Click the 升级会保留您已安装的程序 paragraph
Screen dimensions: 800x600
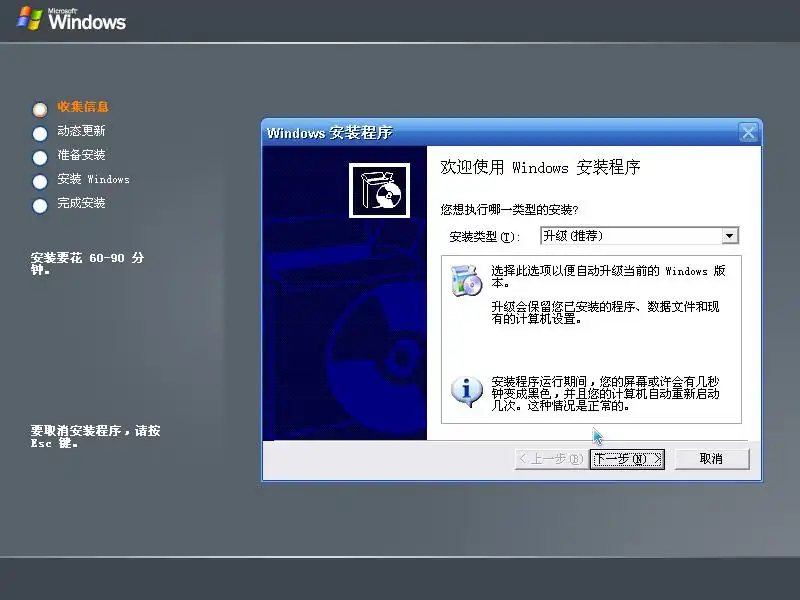tap(605, 313)
